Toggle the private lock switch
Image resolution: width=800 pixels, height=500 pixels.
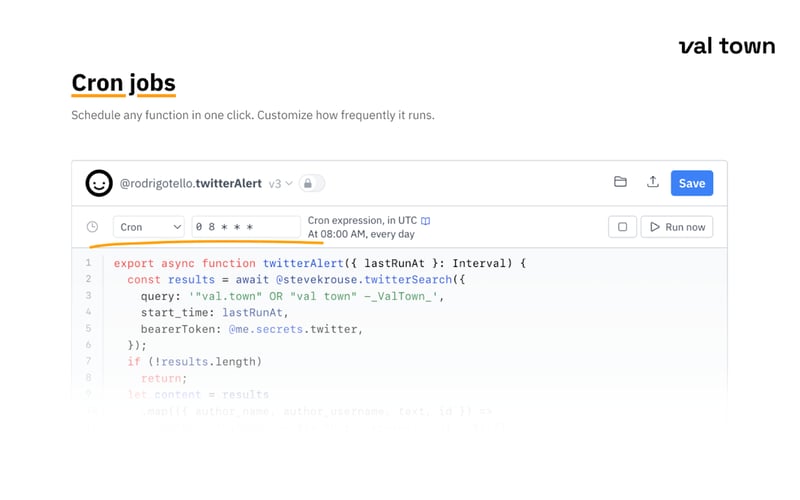pos(312,183)
